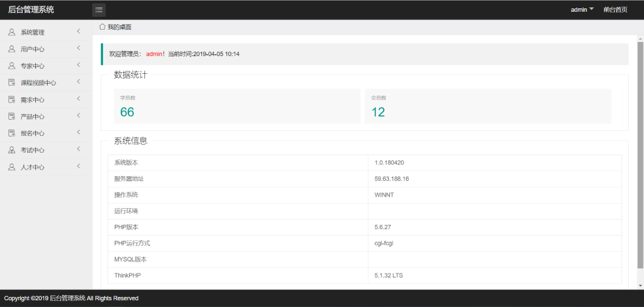The height and width of the screenshot is (307, 644).
Task: Expand the 系统管理 chevron arrow
Action: pyautogui.click(x=78, y=31)
